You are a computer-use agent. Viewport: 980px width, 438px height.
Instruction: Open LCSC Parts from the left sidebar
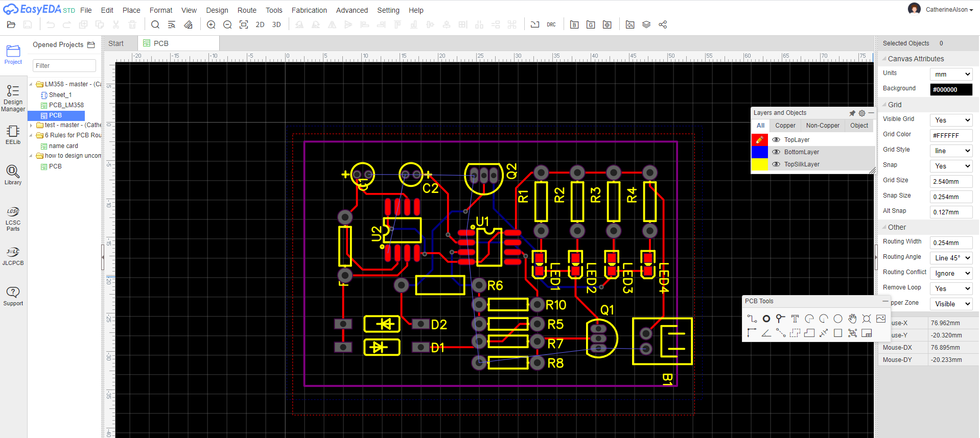(13, 218)
